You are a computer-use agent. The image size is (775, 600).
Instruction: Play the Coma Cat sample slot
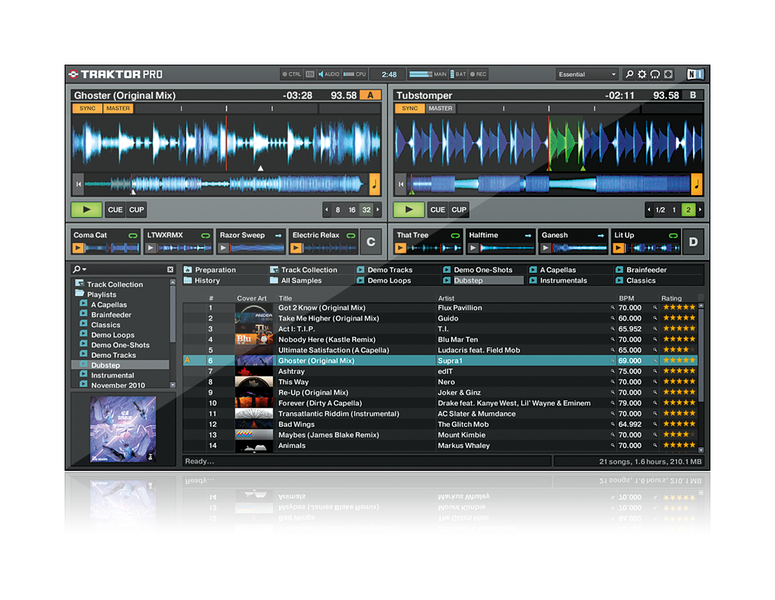[x=78, y=248]
